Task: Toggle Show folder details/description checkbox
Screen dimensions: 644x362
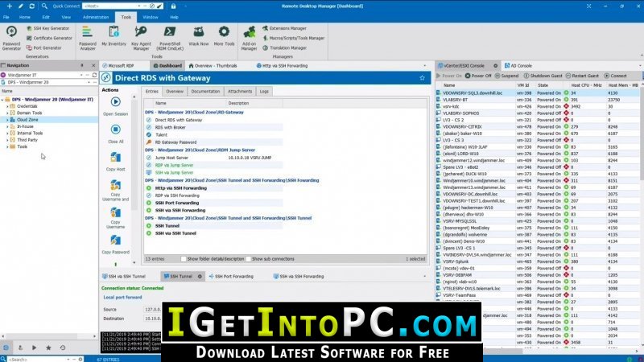Action: click(184, 259)
